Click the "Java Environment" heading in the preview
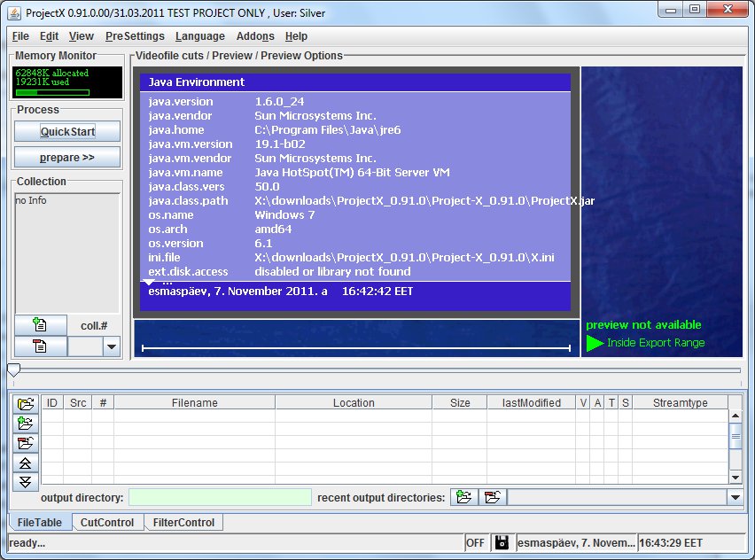 197,82
